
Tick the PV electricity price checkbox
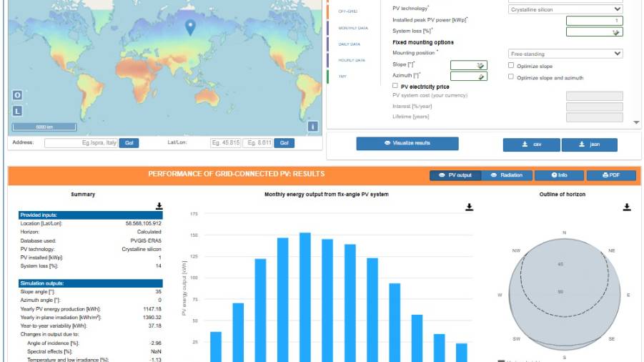click(395, 86)
